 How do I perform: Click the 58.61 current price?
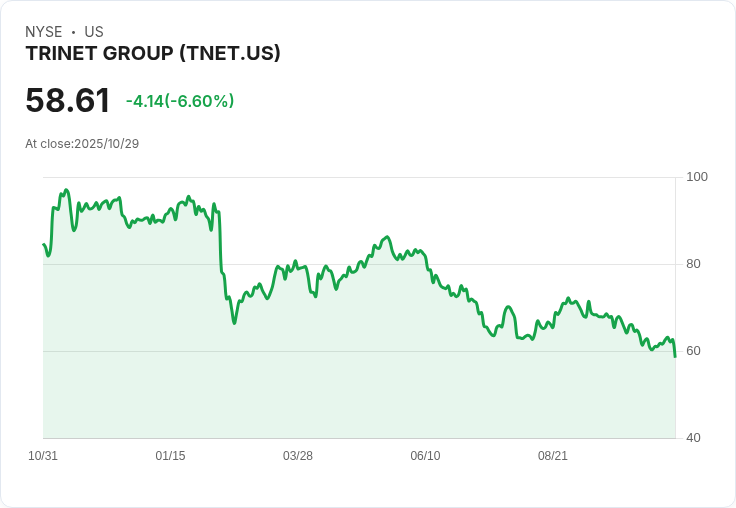click(x=68, y=101)
